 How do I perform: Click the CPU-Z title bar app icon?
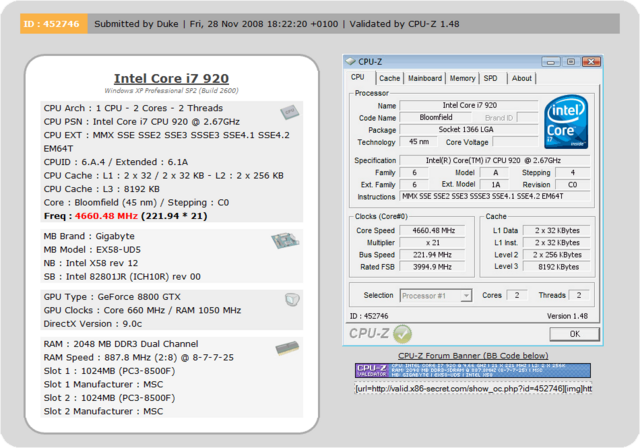(x=351, y=61)
